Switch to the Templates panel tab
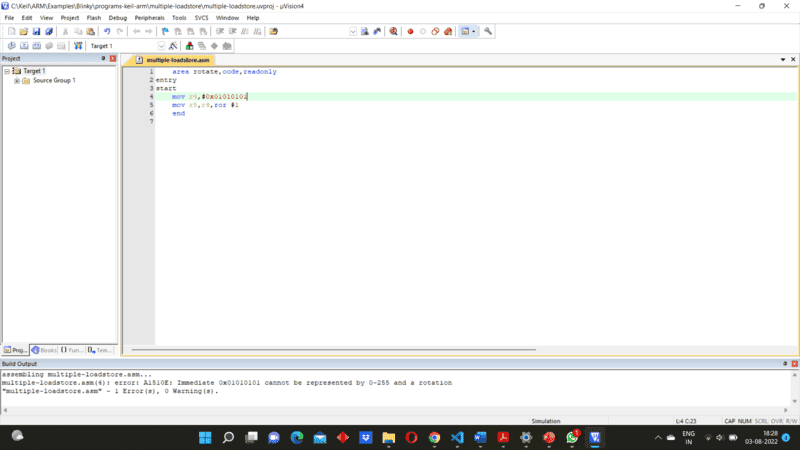The width and height of the screenshot is (800, 450). coord(99,350)
